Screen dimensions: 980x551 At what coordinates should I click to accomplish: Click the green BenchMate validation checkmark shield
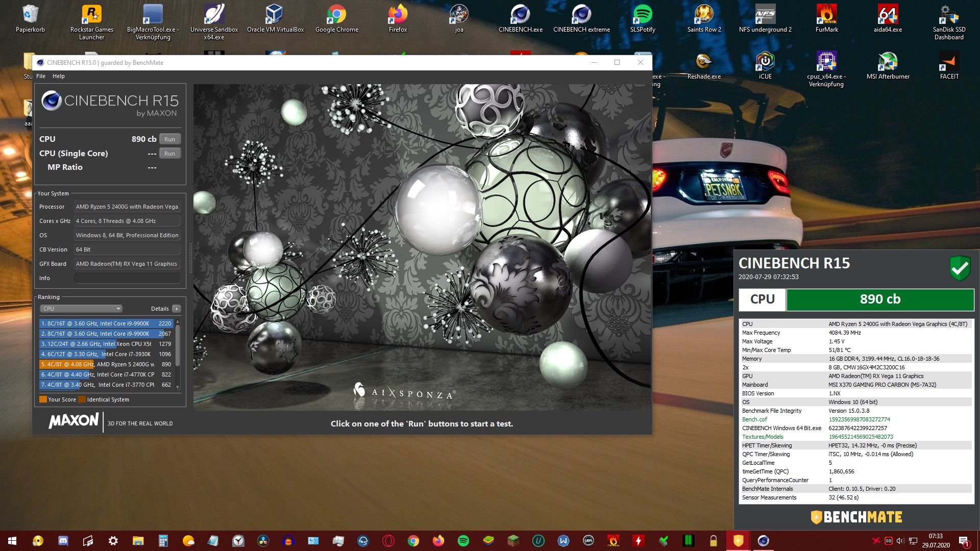(960, 268)
